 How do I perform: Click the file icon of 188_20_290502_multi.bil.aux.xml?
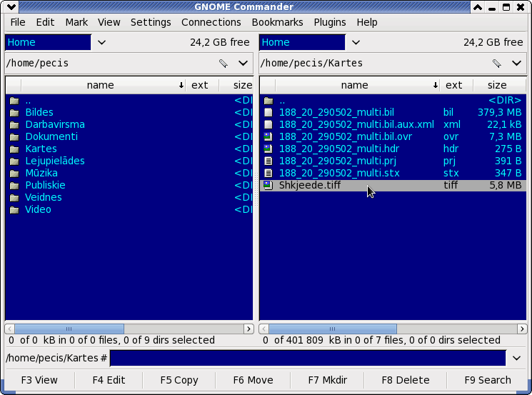[268, 124]
